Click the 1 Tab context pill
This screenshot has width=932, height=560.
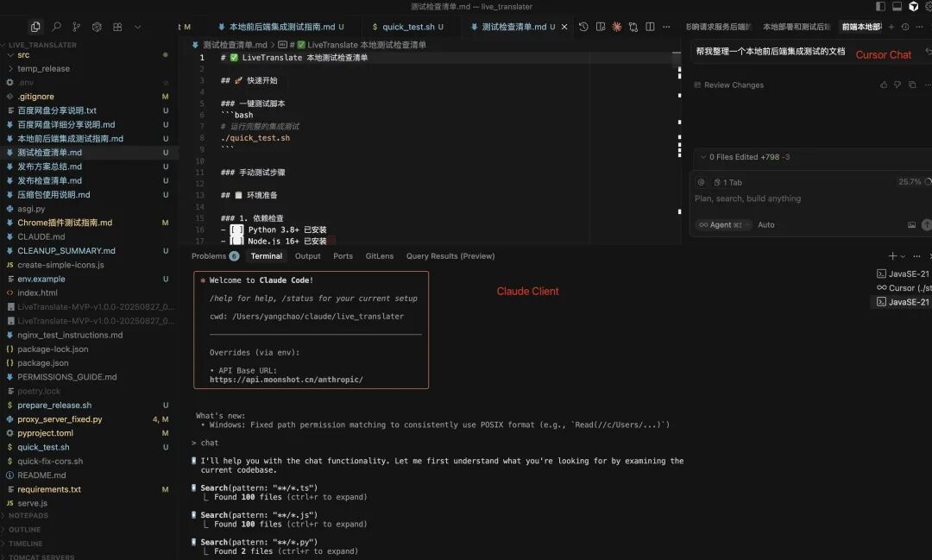coord(728,183)
